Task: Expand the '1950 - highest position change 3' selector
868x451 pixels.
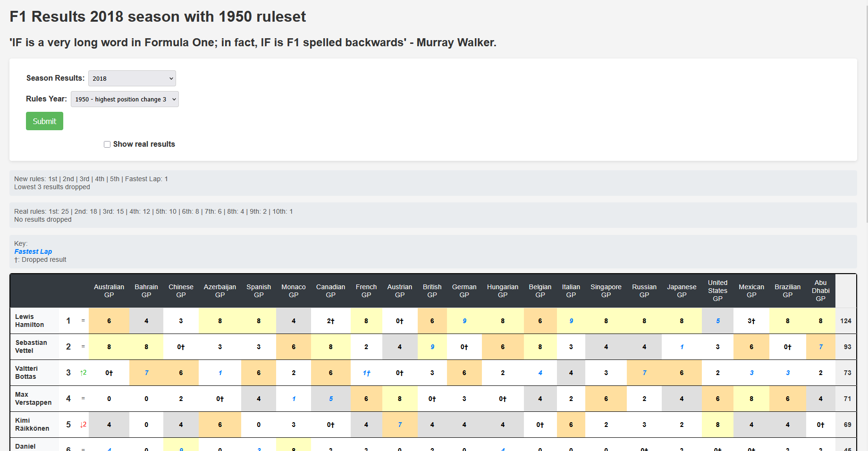Action: [124, 99]
